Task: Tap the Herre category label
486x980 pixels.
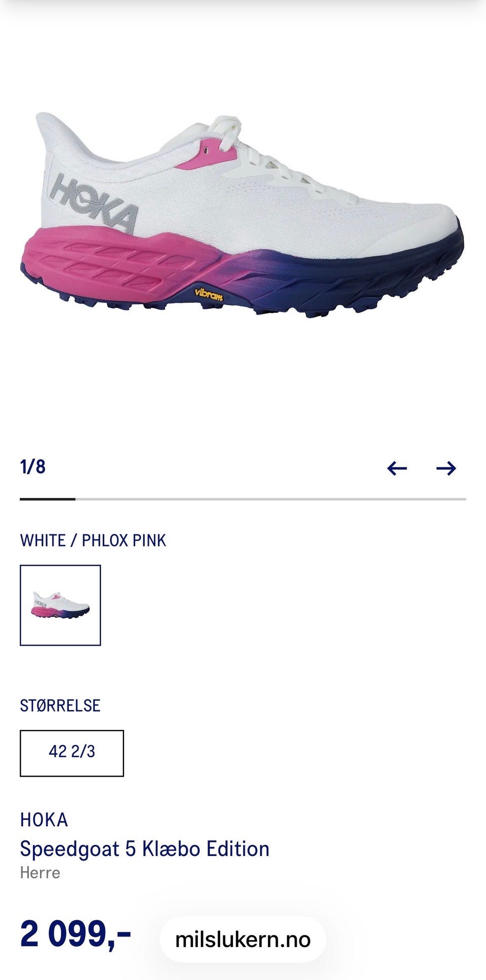Action: (40, 873)
